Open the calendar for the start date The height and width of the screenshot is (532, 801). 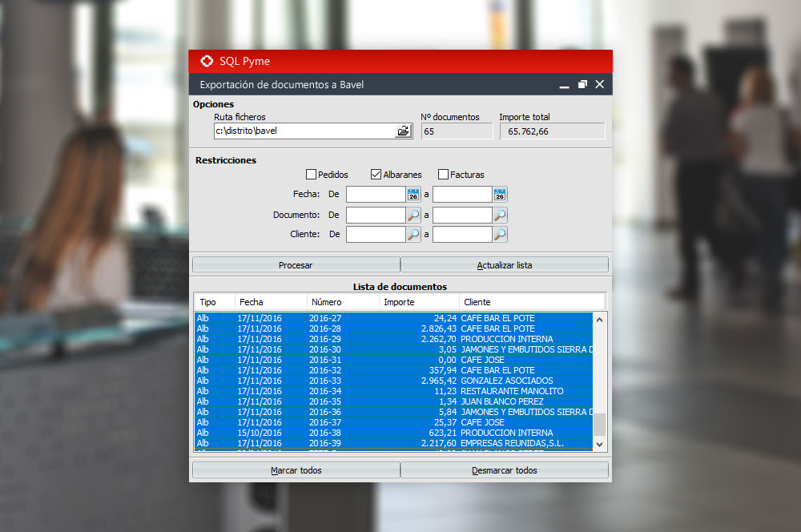[x=413, y=195]
